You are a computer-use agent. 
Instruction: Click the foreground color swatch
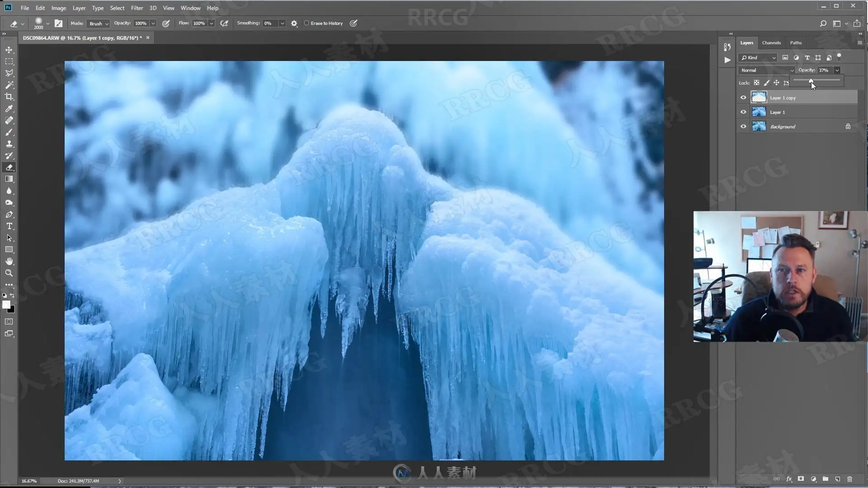tap(6, 305)
